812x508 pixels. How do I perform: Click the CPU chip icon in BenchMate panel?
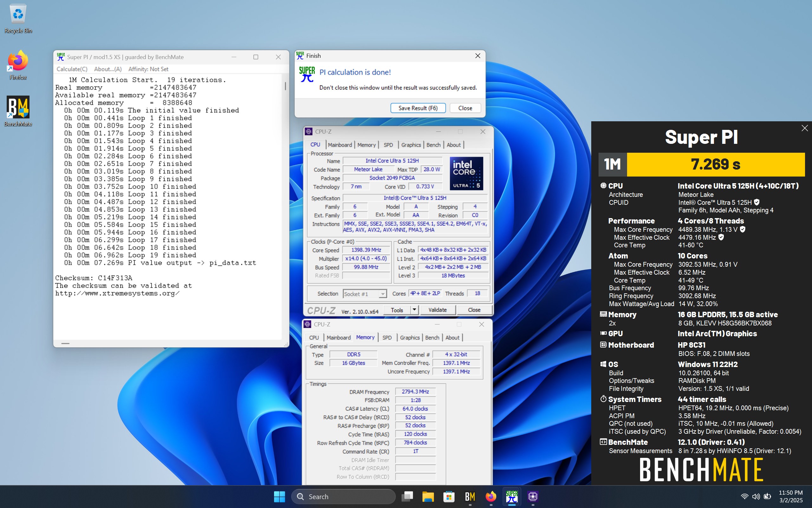(603, 185)
